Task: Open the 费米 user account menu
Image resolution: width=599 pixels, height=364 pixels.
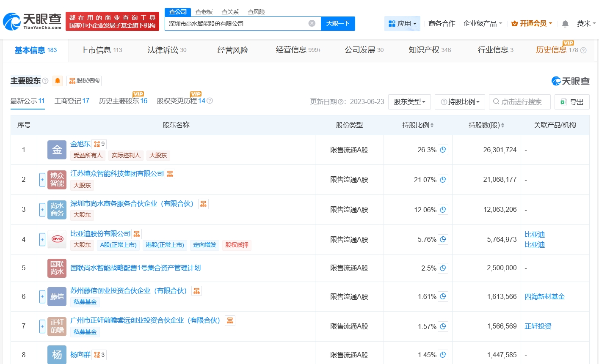Action: tap(586, 24)
